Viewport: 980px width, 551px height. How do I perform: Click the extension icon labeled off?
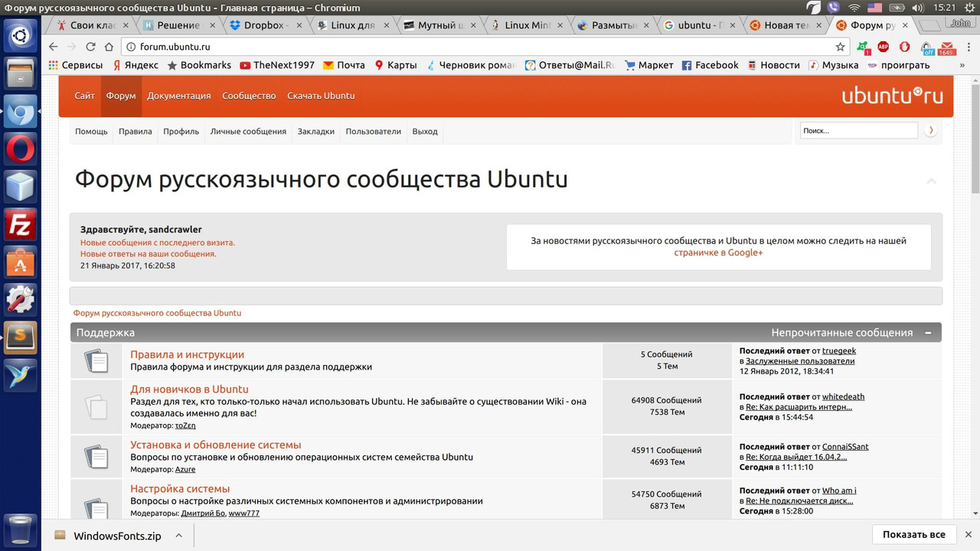(x=927, y=47)
